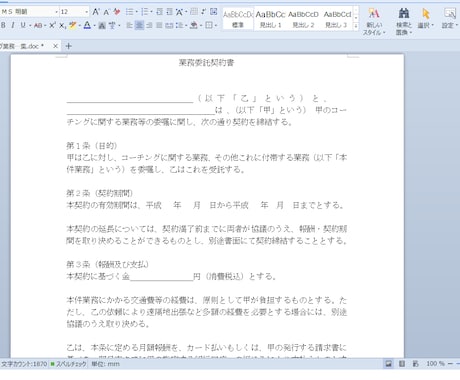Open highlight color dropdown arrow
This screenshot has width=460, height=380.
point(80,26)
